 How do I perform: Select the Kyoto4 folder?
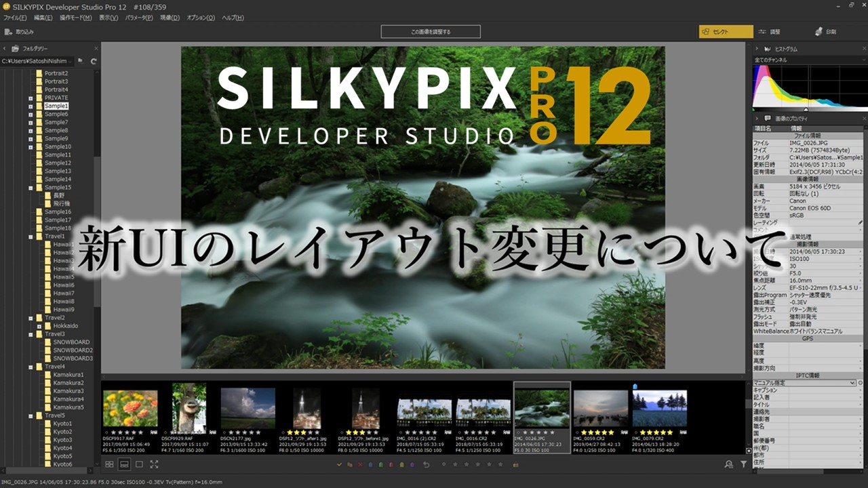[62, 447]
